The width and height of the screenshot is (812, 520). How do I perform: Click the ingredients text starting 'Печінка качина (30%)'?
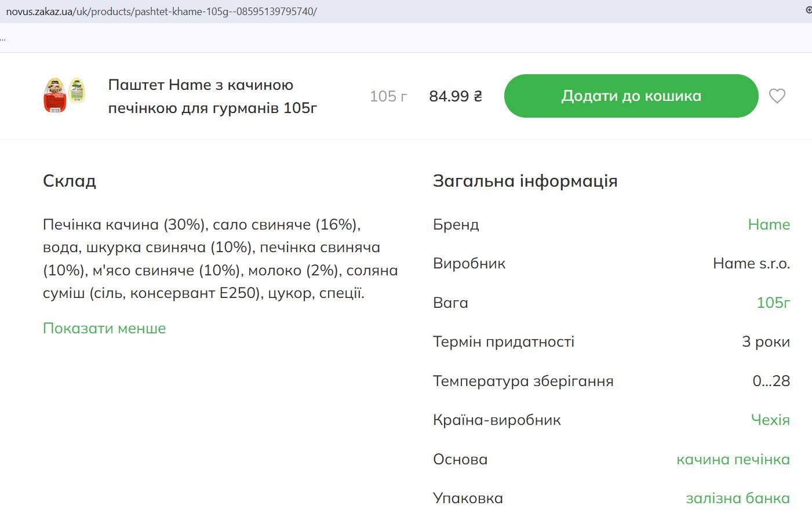220,259
